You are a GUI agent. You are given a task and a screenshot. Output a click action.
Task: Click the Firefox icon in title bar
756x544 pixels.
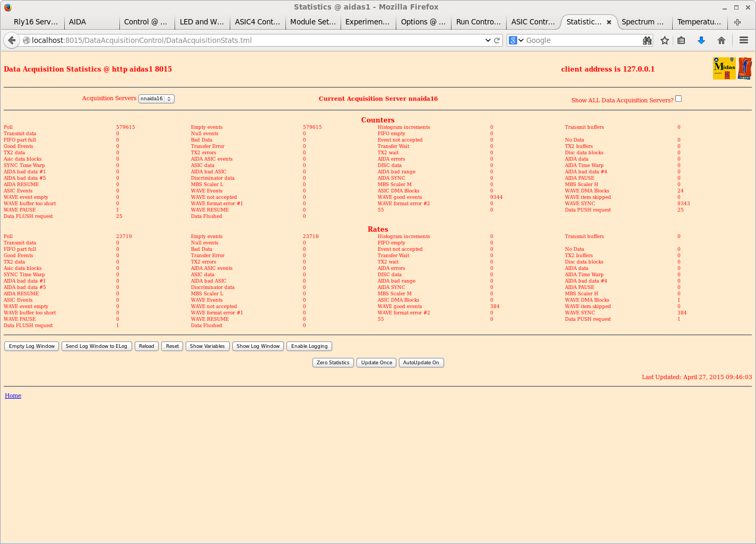coord(7,7)
